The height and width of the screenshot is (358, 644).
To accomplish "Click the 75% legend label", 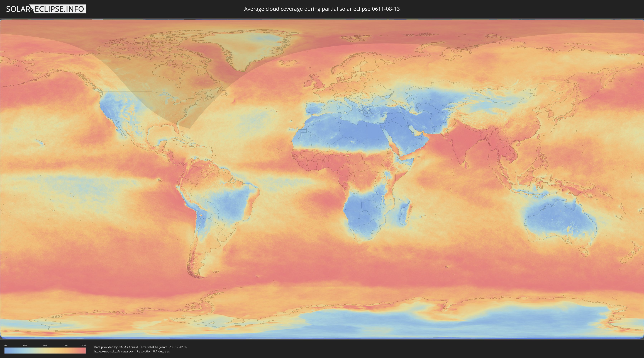I will point(65,345).
